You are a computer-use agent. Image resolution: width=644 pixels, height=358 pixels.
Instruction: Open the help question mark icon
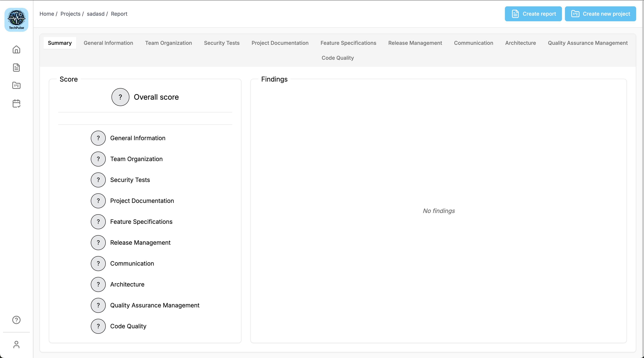pos(16,320)
